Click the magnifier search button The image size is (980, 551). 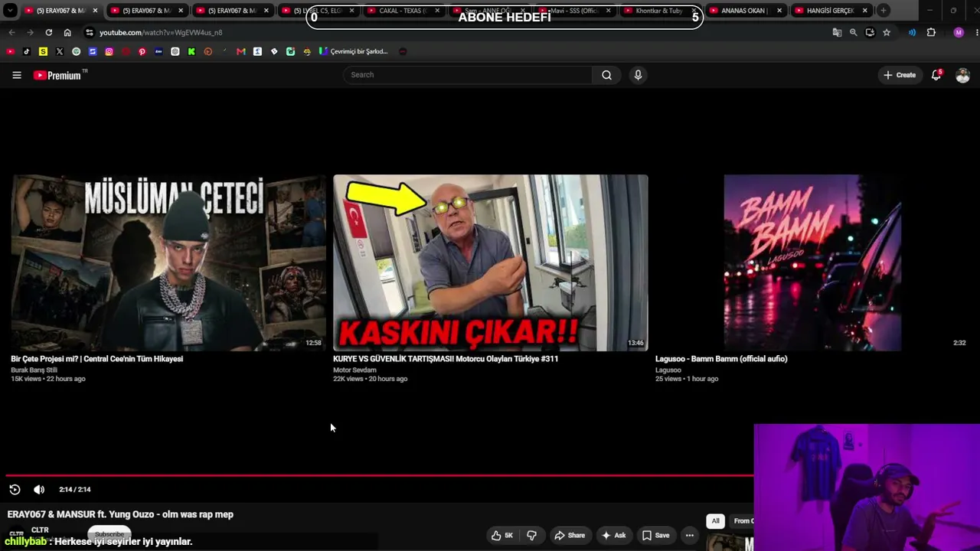tap(606, 75)
